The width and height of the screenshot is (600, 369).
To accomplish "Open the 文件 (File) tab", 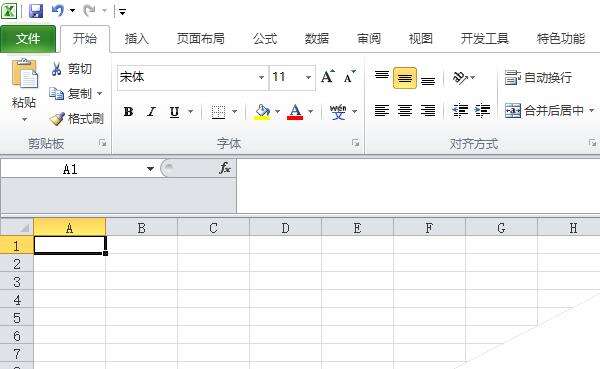I will point(28,39).
